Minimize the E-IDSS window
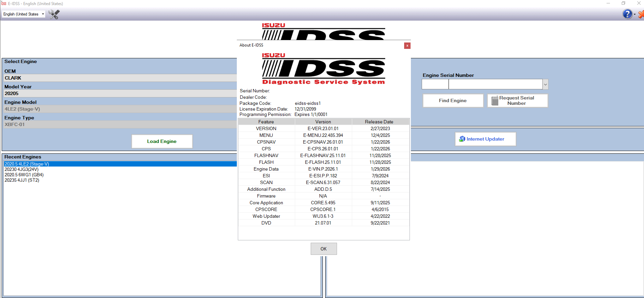Image resolution: width=644 pixels, height=298 pixels. tap(608, 3)
